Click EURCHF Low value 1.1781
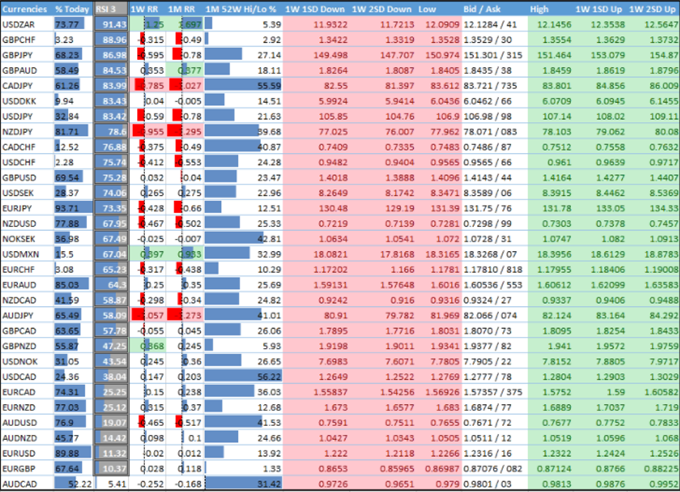The height and width of the screenshot is (492, 680). tap(445, 270)
